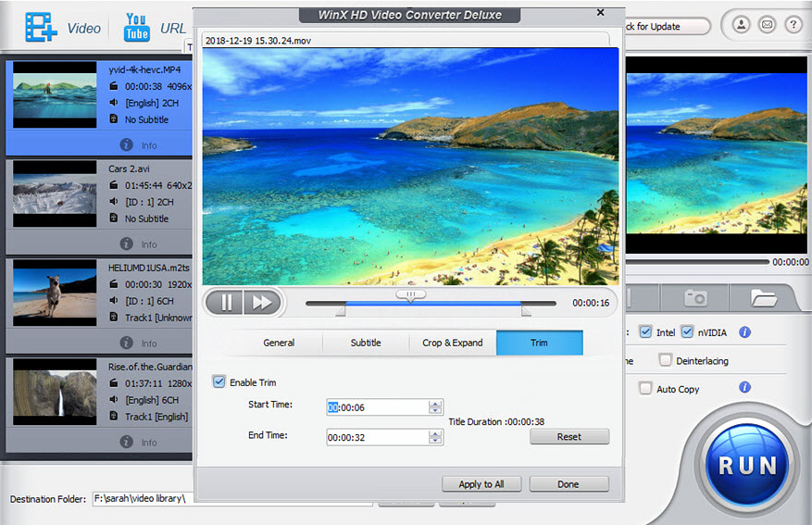Screen dimensions: 812x525
Task: Click the info icon next to nVIDIA
Action: 744,332
